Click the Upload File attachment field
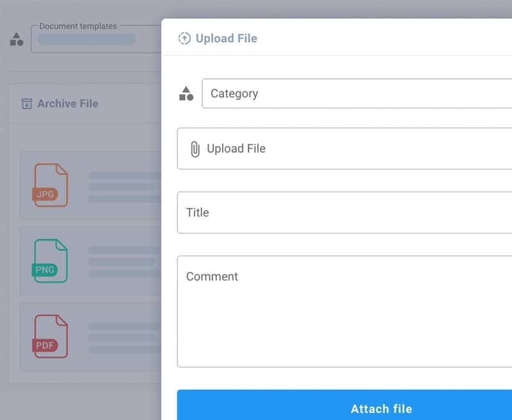 point(344,149)
